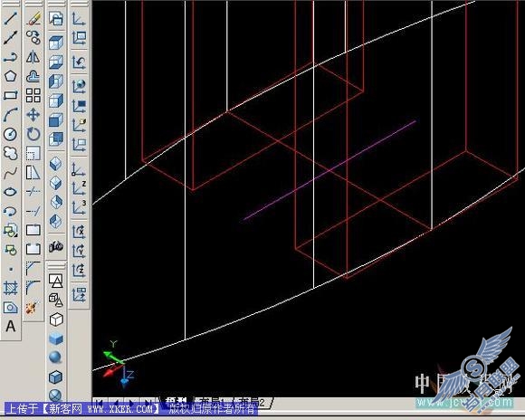
Task: Restore the UCS Previous
Action: click(79, 62)
